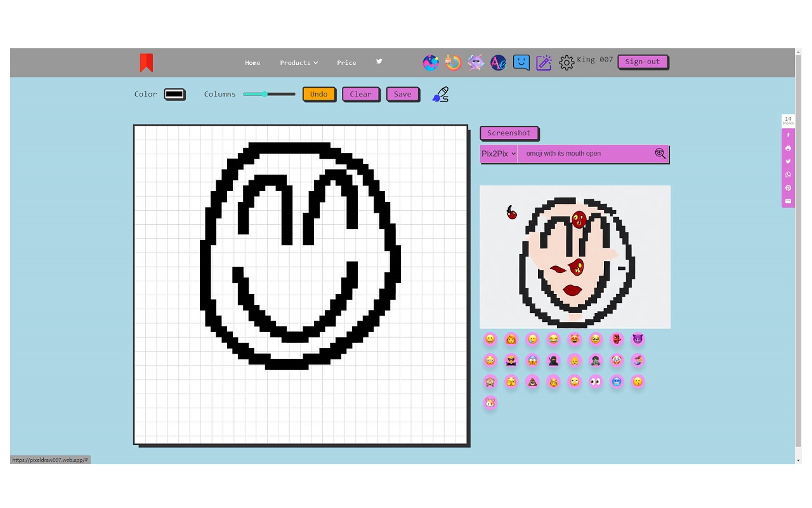Click the magnifier search icon in prompt bar

(x=660, y=153)
